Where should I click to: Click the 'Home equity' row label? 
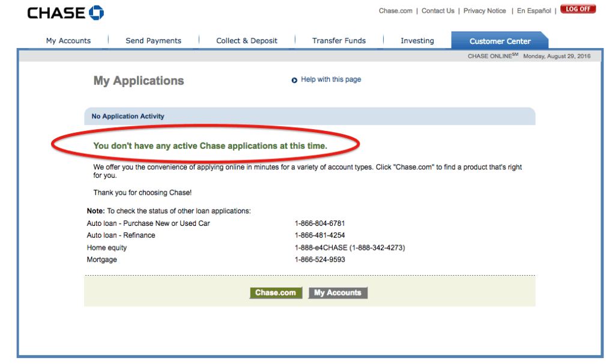107,248
